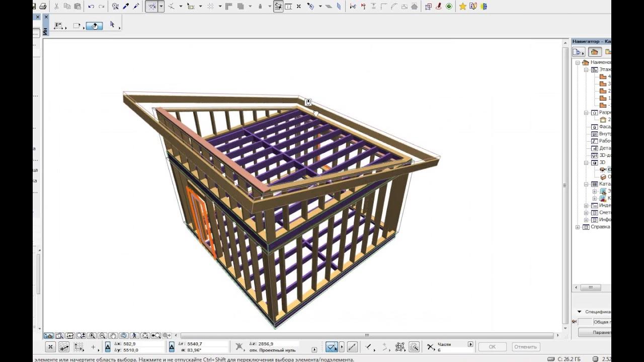Click the Δr radial distance value 5540,7
The width and height of the screenshot is (644, 362).
coord(194,344)
